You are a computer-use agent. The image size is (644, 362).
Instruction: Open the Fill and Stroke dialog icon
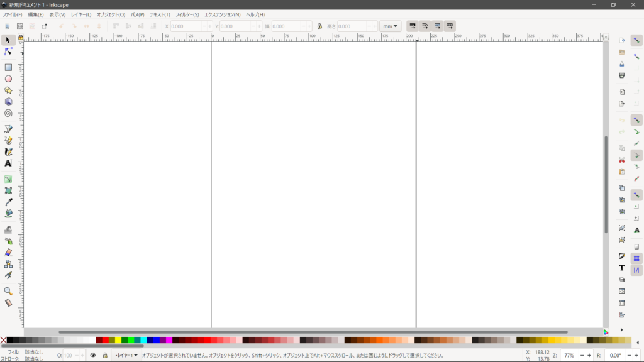tap(622, 256)
